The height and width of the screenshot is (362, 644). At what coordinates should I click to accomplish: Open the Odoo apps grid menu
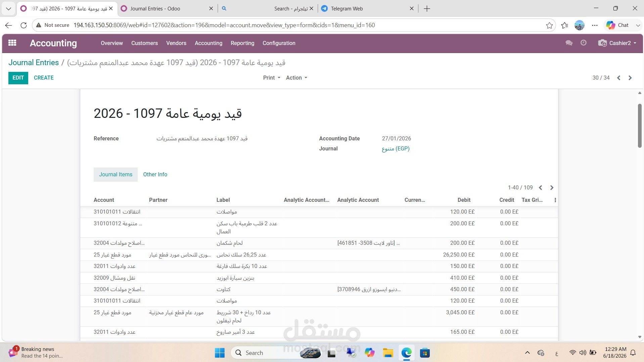[x=12, y=43]
